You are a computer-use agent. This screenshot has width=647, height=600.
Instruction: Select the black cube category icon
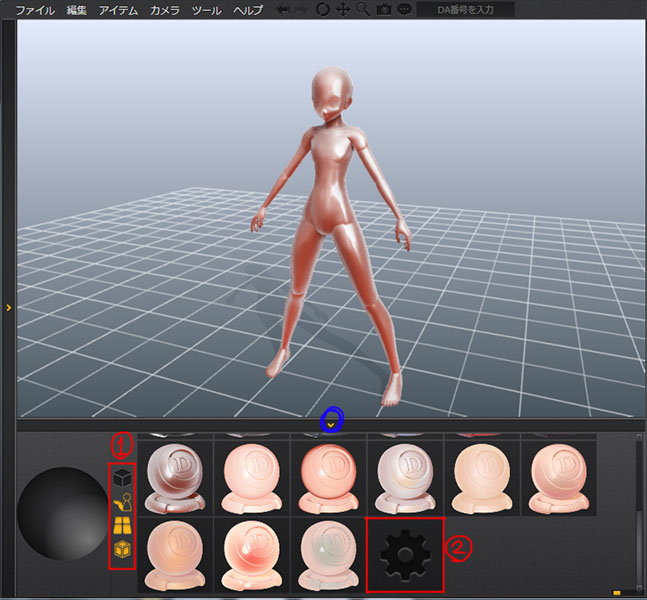click(x=122, y=477)
